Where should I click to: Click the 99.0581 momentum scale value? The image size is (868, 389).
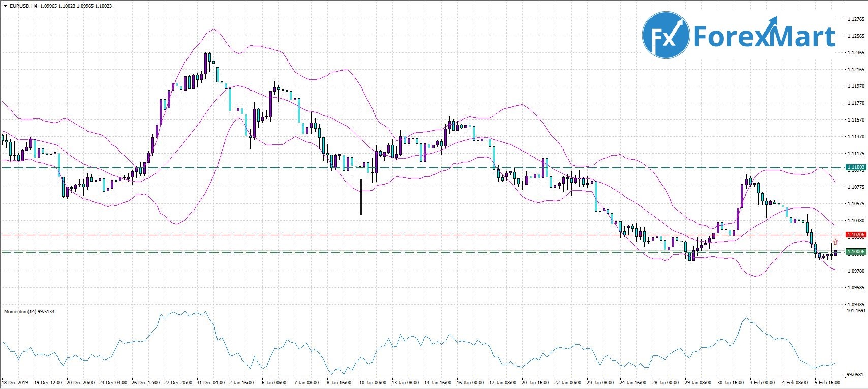click(x=856, y=375)
